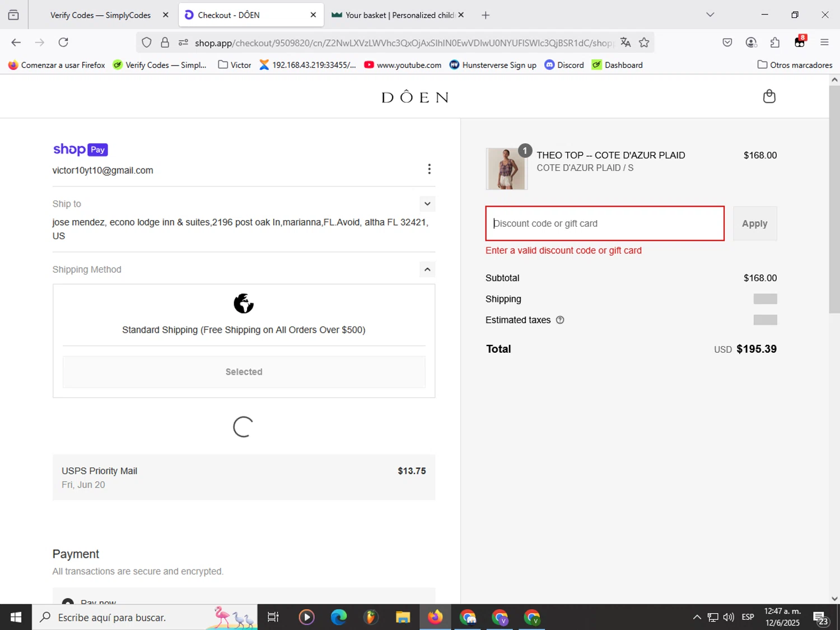Open Discord bookmark
840x630 pixels.
(x=564, y=65)
